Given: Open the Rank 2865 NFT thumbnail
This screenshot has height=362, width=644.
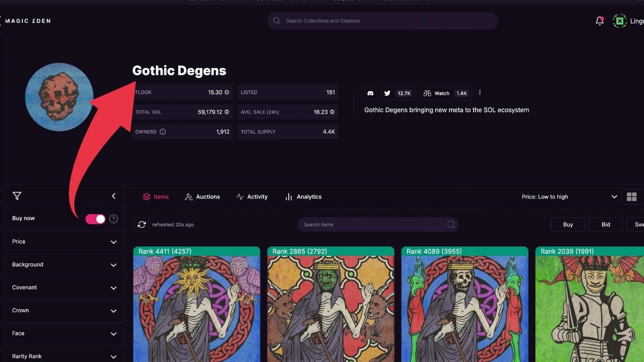Looking at the screenshot, I should [331, 307].
